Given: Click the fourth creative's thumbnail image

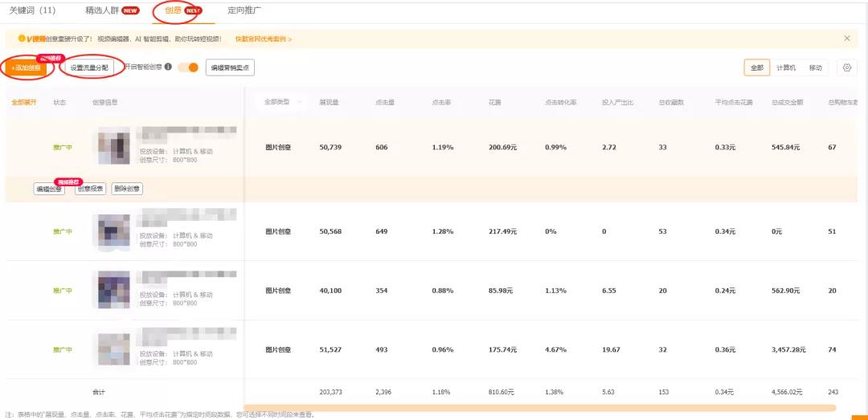Looking at the screenshot, I should [x=113, y=349].
